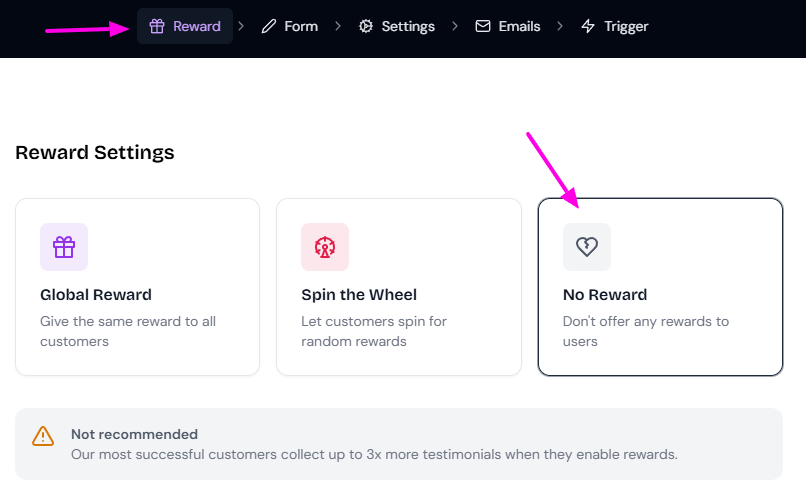Click the chevron arrow after the Form step

click(338, 26)
